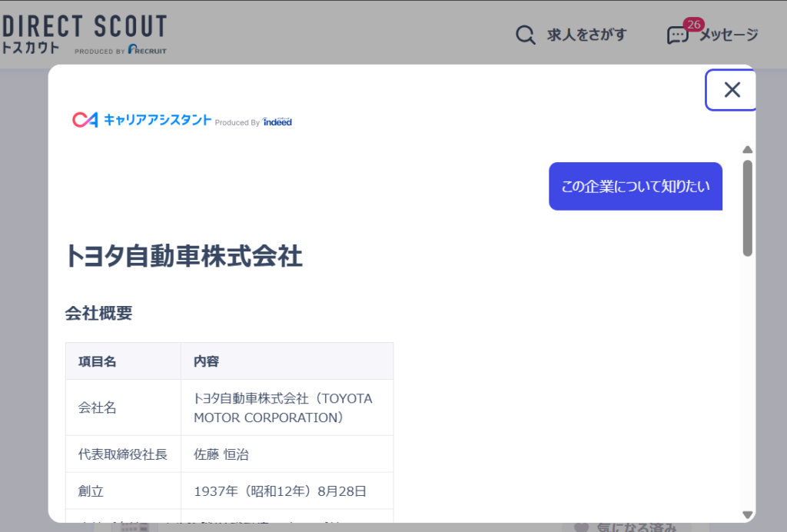
Task: Select the 佐藤 恒治 table cell
Action: tap(221, 454)
